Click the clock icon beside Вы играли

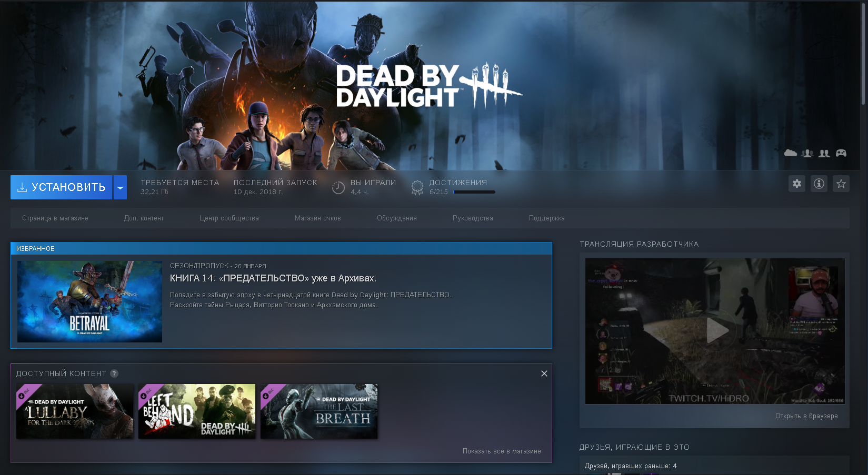pos(338,187)
